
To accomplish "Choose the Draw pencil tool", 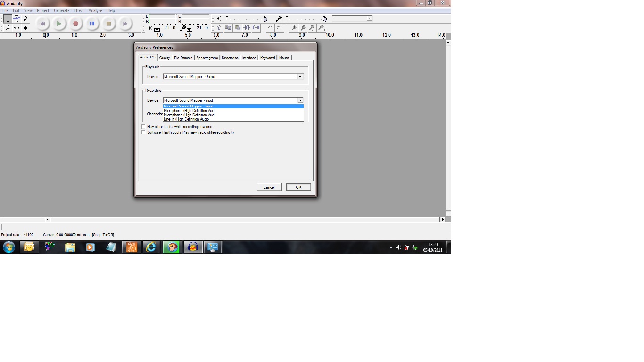I will (x=25, y=19).
